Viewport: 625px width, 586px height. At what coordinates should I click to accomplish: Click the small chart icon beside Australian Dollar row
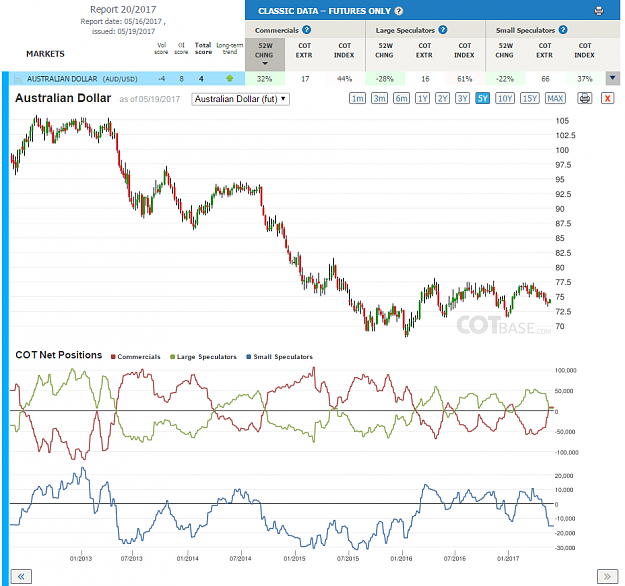(17, 79)
